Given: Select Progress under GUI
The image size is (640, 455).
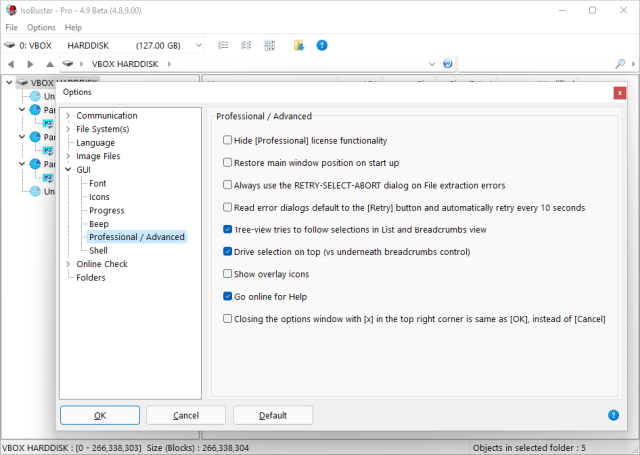Looking at the screenshot, I should 107,211.
